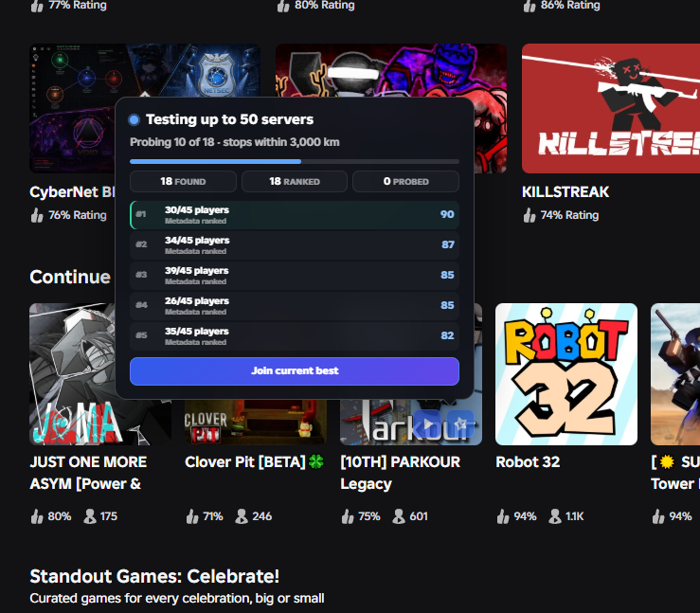The width and height of the screenshot is (700, 613).
Task: Open the red monster game thumbnail behind the popup
Action: pyautogui.click(x=391, y=70)
